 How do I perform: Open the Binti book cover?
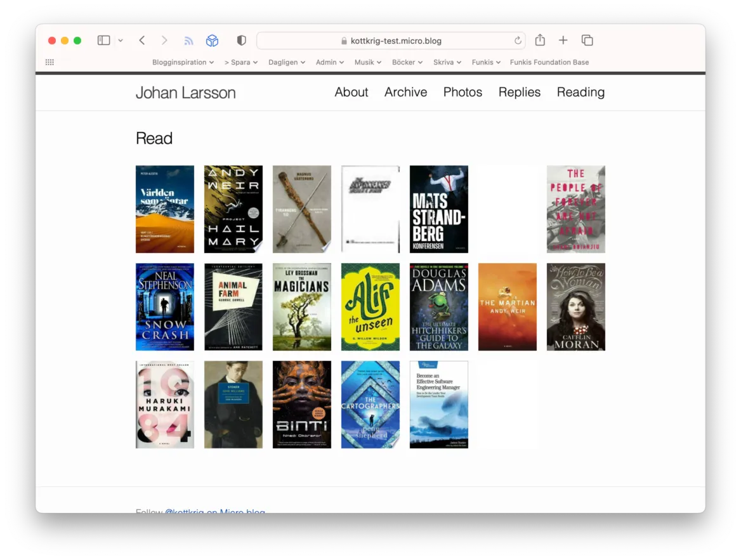[301, 405]
